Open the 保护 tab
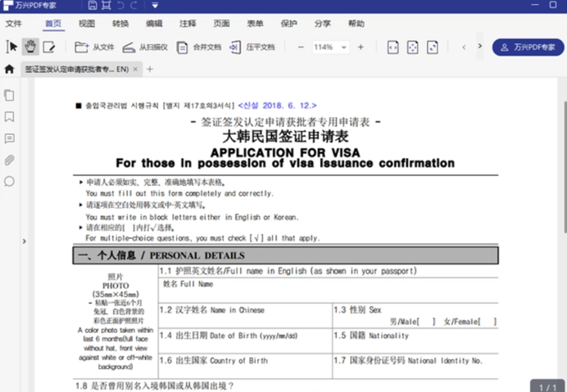The width and height of the screenshot is (567, 392). pos(288,24)
